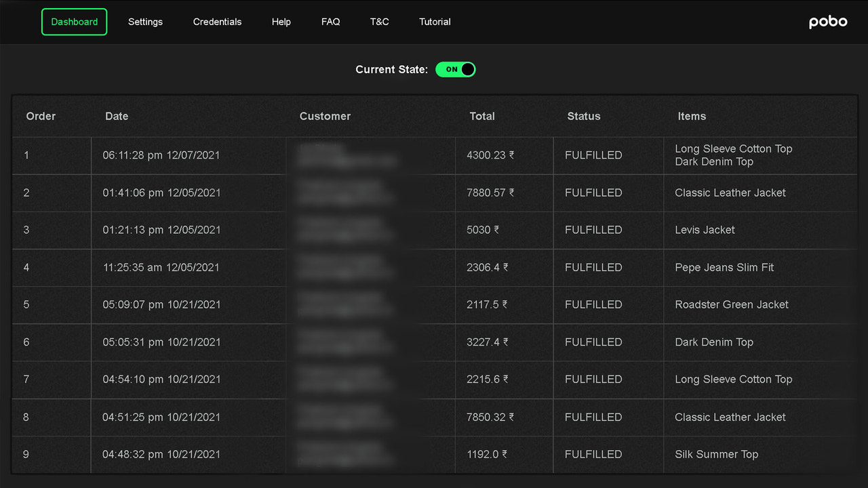The image size is (868, 488).
Task: Click the Date column header
Action: 117,116
